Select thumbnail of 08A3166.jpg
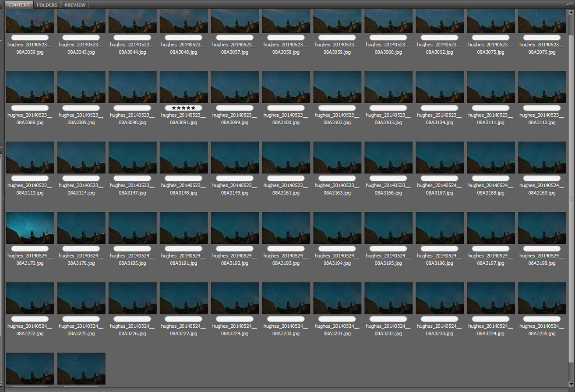 [x=388, y=157]
